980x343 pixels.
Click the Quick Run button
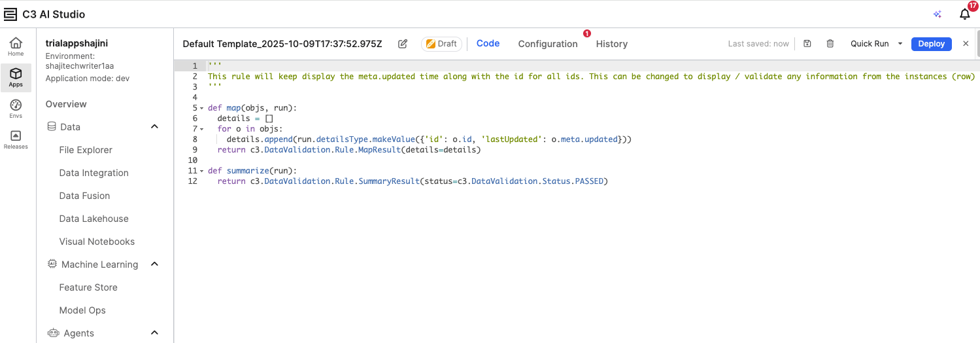[870, 44]
